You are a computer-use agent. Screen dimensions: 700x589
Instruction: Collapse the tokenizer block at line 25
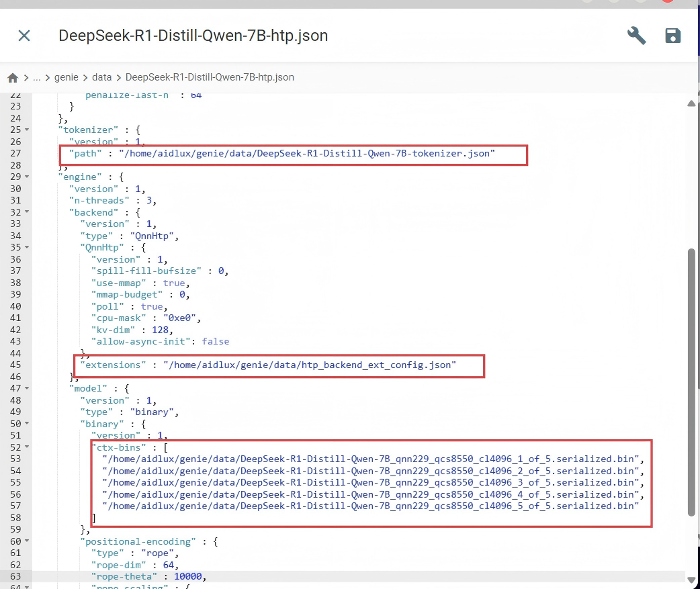(27, 130)
